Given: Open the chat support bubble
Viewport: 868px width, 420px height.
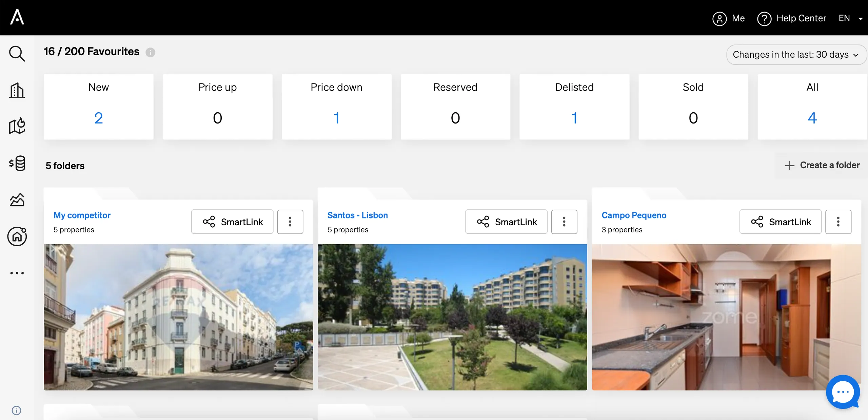Looking at the screenshot, I should click(843, 392).
